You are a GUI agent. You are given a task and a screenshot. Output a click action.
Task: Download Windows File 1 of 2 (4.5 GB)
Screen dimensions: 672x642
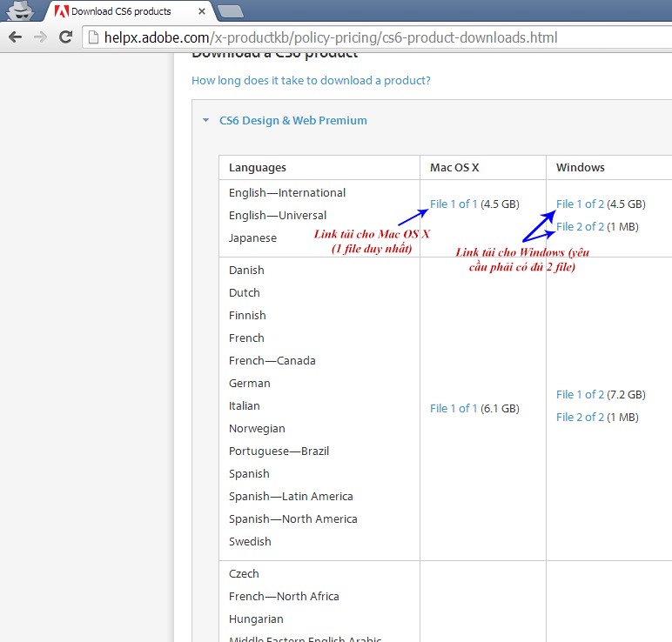[x=580, y=204]
